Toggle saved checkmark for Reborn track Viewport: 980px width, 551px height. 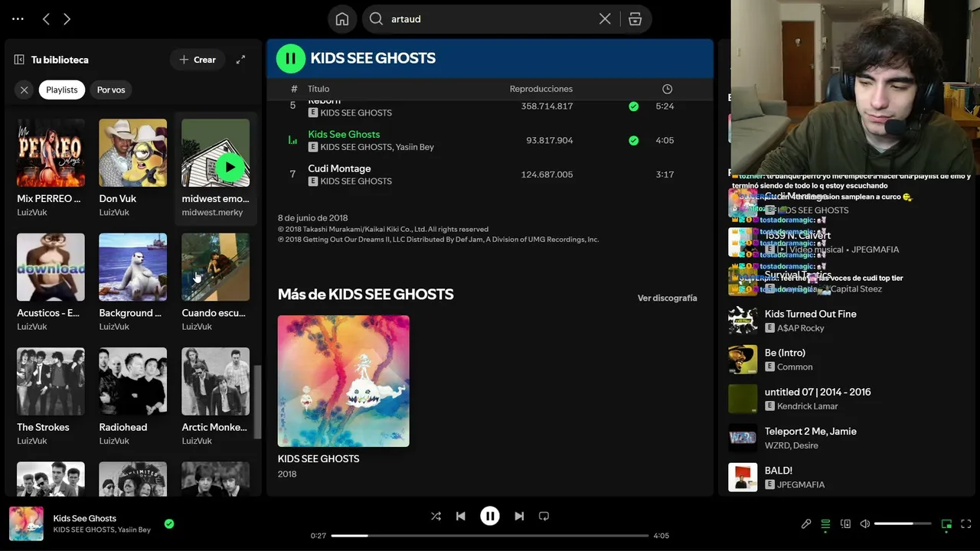pos(633,106)
